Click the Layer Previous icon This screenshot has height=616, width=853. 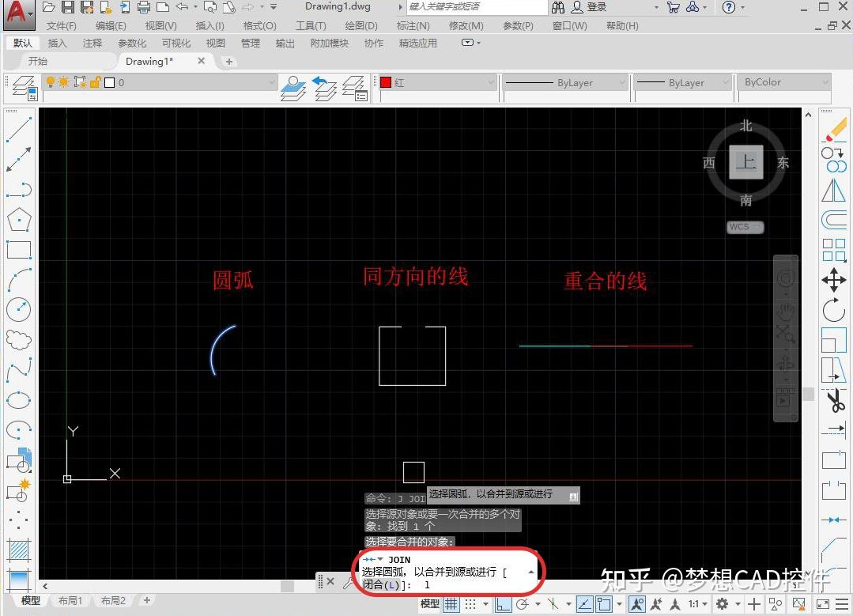324,88
